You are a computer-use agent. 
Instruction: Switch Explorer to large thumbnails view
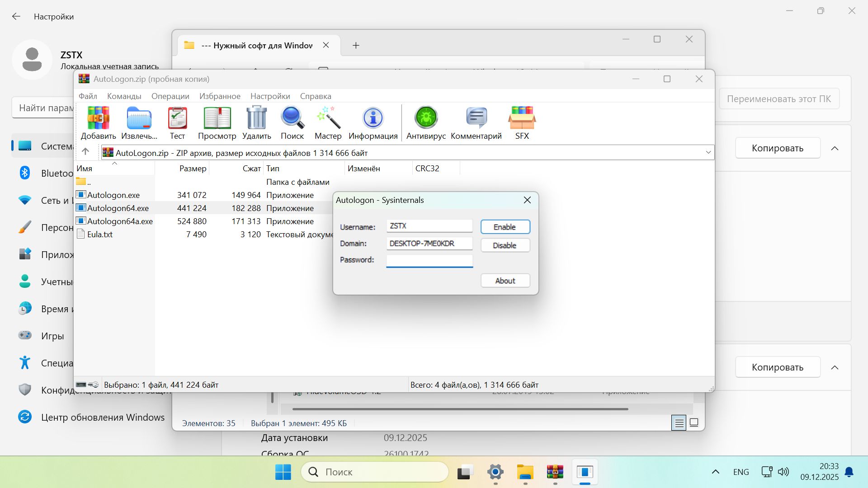pyautogui.click(x=694, y=423)
